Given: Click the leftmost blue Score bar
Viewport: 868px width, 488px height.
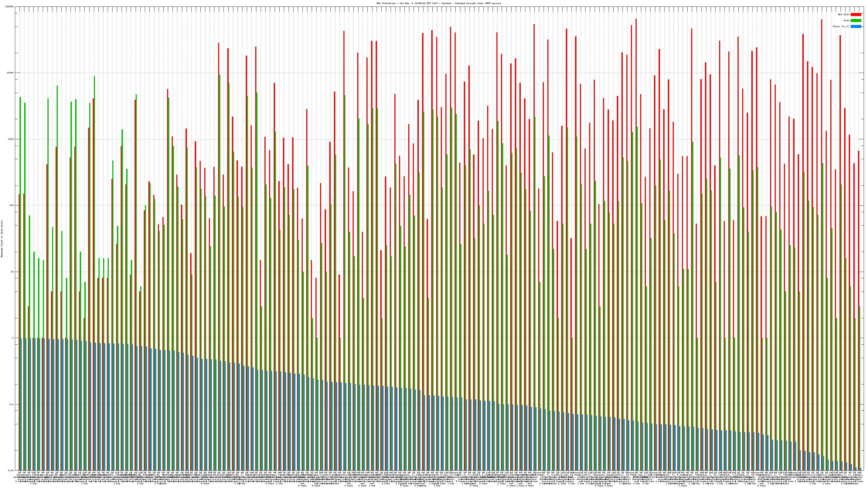Looking at the screenshot, I should (21, 404).
